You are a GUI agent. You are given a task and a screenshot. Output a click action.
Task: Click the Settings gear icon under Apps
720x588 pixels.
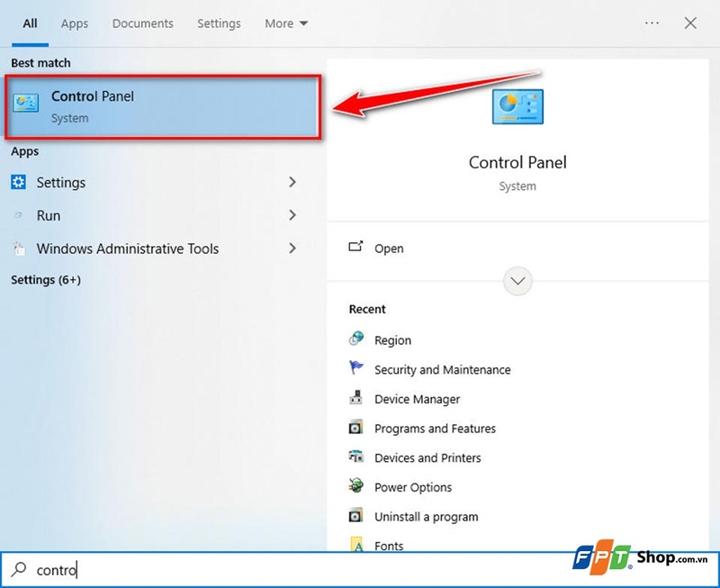(x=18, y=183)
